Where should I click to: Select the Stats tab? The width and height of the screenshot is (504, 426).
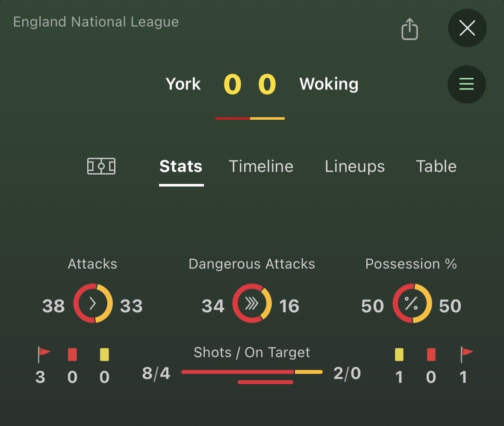click(181, 166)
